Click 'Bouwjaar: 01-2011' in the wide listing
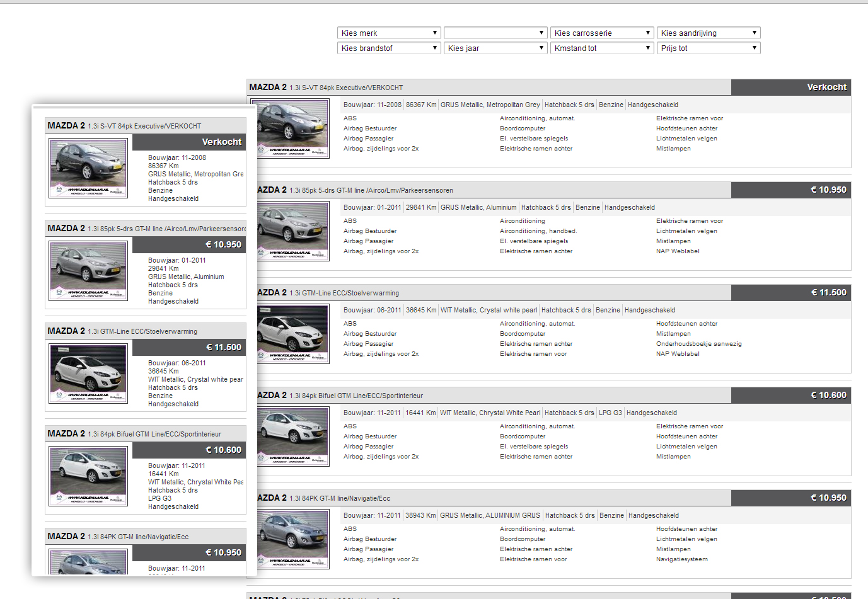Screen dimensions: 868x599 point(373,208)
